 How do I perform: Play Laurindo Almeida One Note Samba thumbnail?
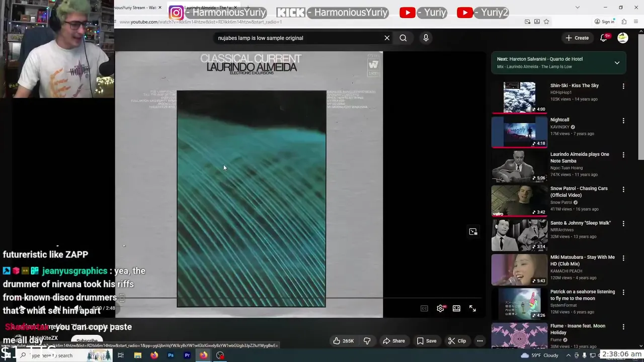click(x=519, y=166)
